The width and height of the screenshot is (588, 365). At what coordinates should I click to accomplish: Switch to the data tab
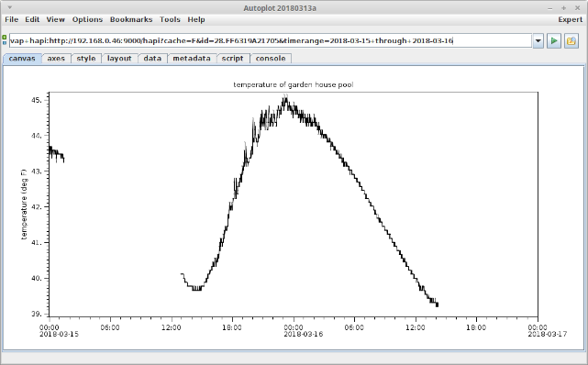[152, 59]
